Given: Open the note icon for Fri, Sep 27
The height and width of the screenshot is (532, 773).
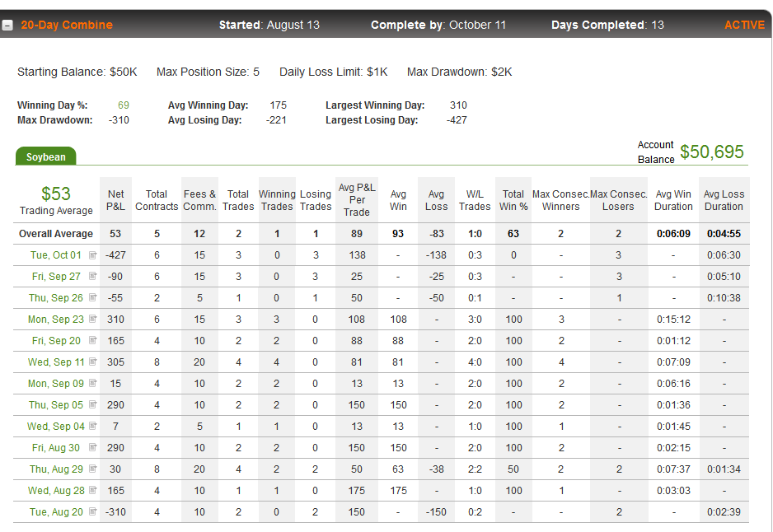Looking at the screenshot, I should pos(92,276).
